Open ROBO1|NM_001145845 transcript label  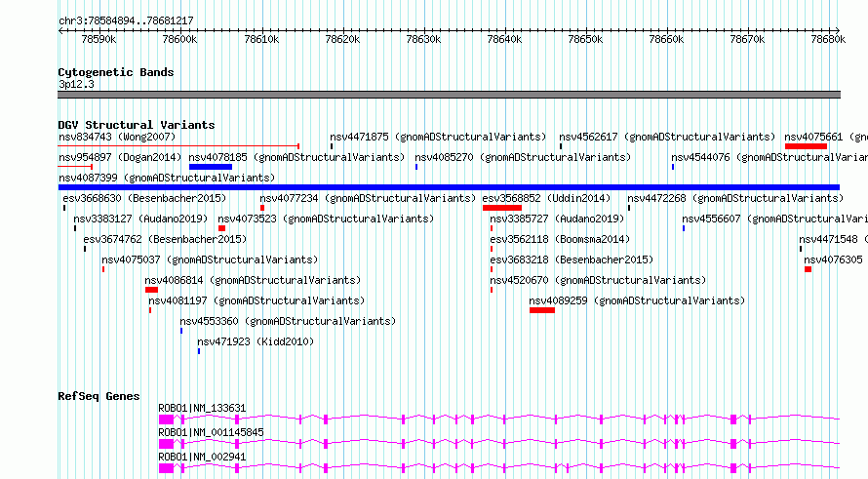coord(211,432)
